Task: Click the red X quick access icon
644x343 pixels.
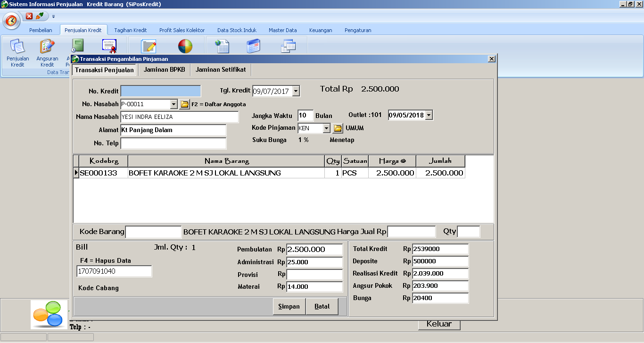Action: point(30,16)
